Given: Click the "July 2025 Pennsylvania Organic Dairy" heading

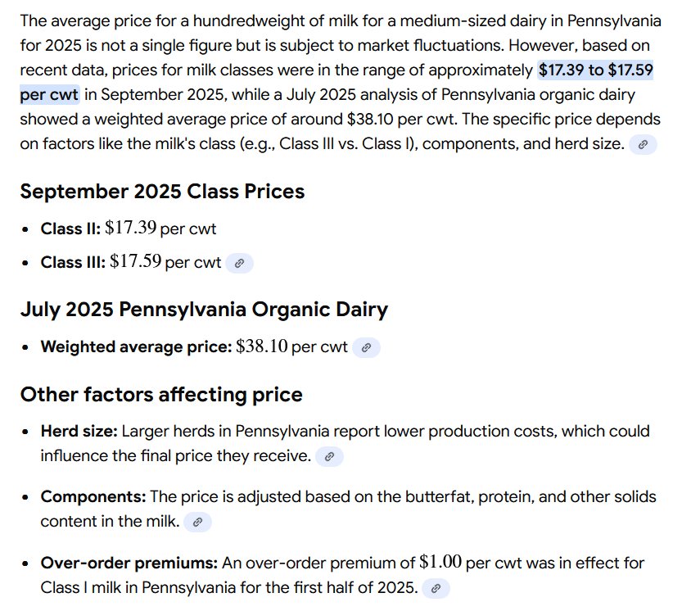Looking at the screenshot, I should 204,310.
